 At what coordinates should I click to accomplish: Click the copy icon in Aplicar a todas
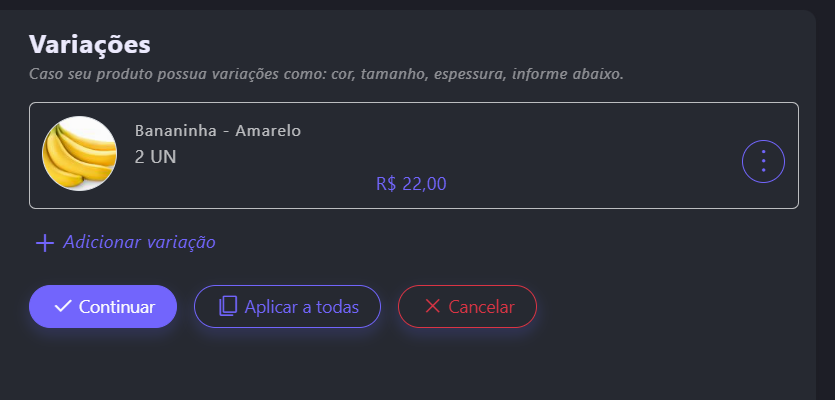[228, 306]
